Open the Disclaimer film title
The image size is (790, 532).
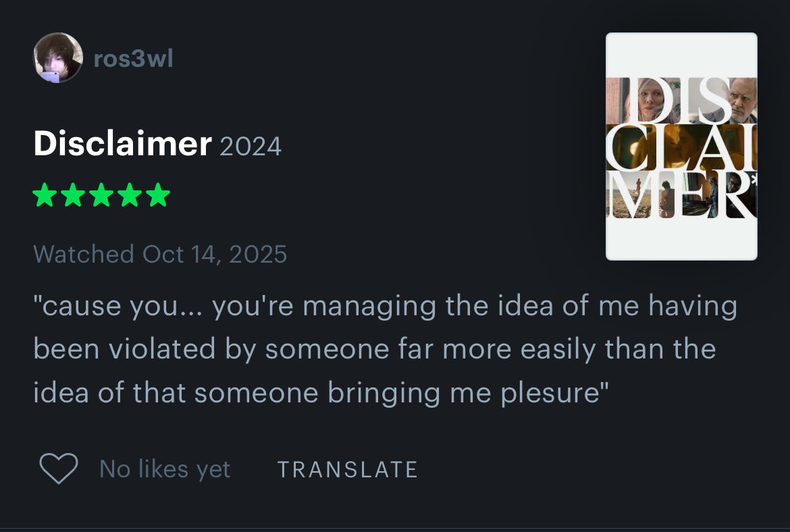coord(122,144)
